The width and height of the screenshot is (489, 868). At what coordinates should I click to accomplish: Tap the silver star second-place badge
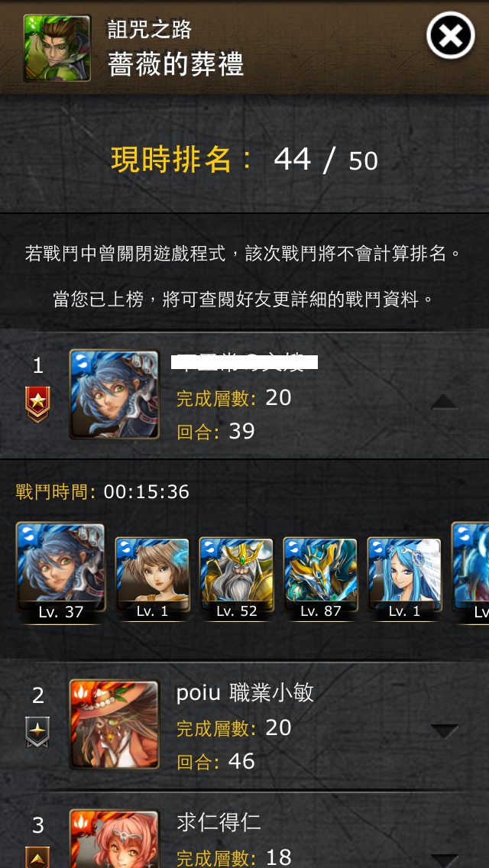37,732
